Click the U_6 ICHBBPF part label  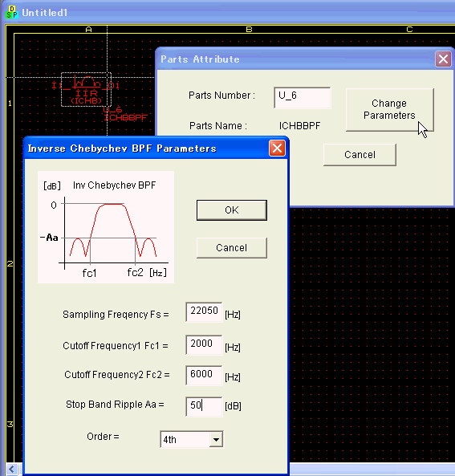(125, 114)
